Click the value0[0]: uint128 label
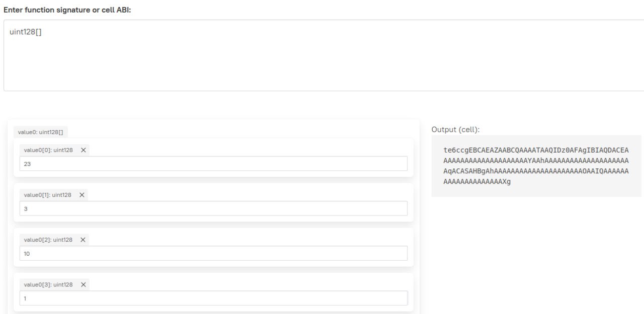This screenshot has width=644, height=314. click(x=49, y=150)
